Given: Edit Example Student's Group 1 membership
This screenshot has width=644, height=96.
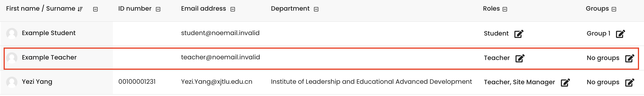Looking at the screenshot, I should 621,34.
